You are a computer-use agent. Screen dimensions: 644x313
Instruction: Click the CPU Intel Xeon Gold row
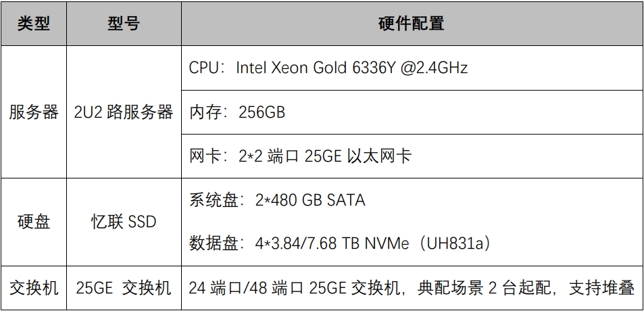click(328, 68)
